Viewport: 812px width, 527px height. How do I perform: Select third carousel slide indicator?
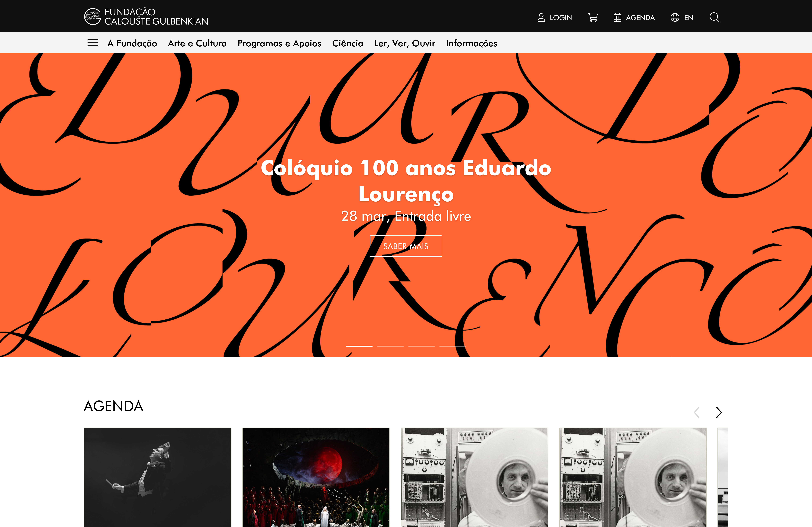click(x=421, y=346)
